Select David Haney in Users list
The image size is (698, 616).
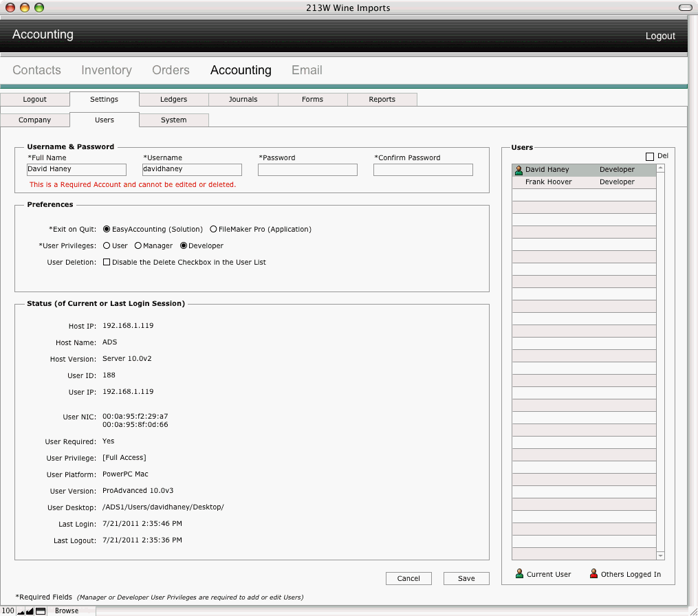(584, 170)
